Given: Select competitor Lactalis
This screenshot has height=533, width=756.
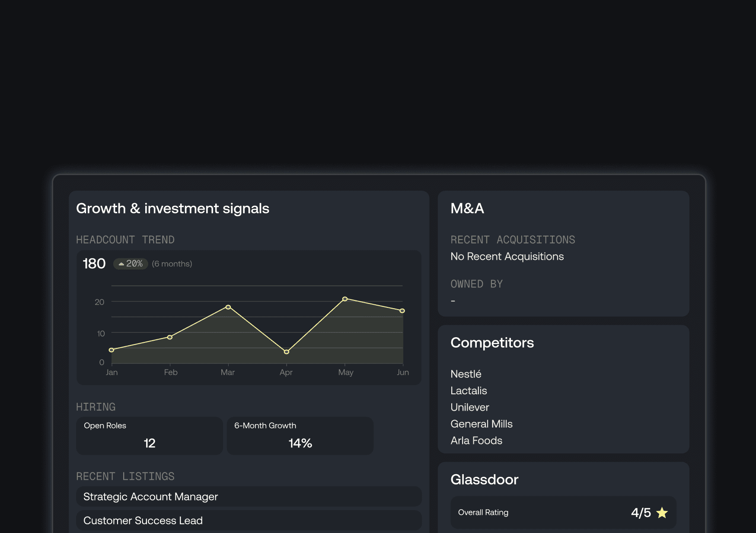Looking at the screenshot, I should 469,391.
